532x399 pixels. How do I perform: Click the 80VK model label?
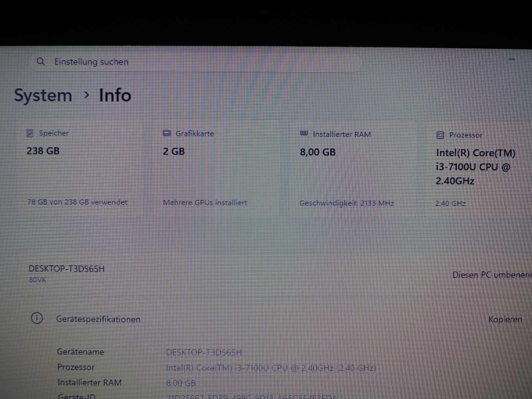pos(38,280)
